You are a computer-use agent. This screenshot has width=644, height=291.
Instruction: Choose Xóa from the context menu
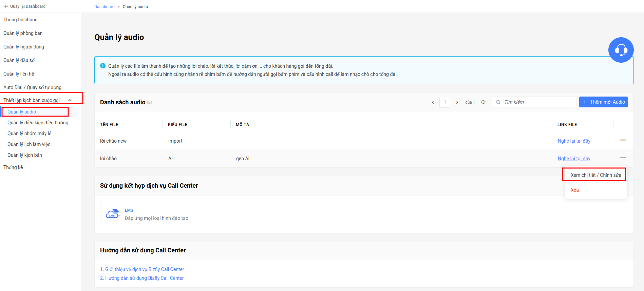tap(574, 190)
